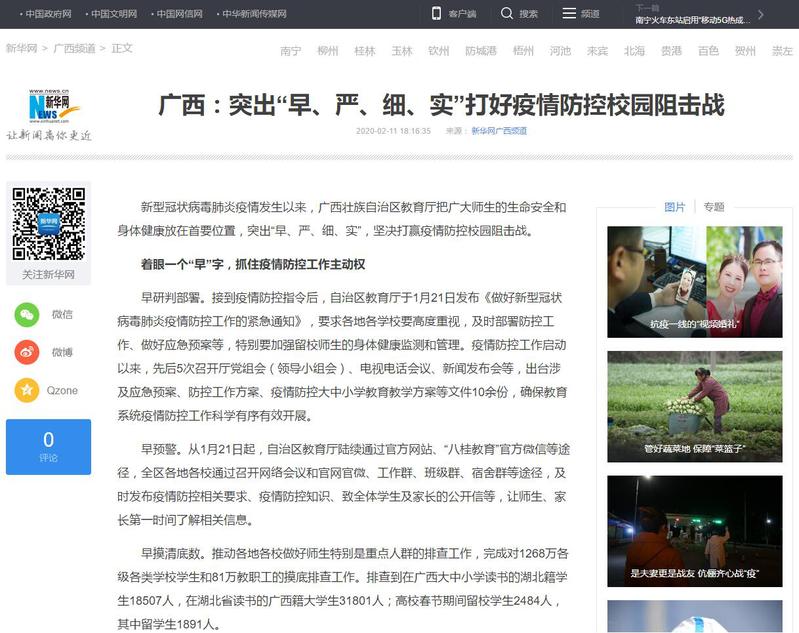Image resolution: width=799 pixels, height=633 pixels.
Task: Switch to the 专题 tab
Action: click(x=713, y=207)
